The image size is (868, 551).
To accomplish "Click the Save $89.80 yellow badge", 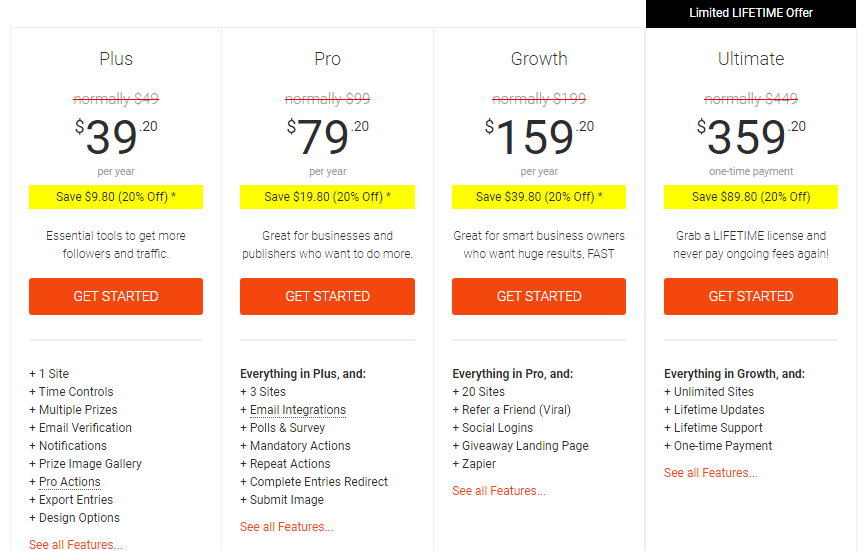I will [751, 197].
